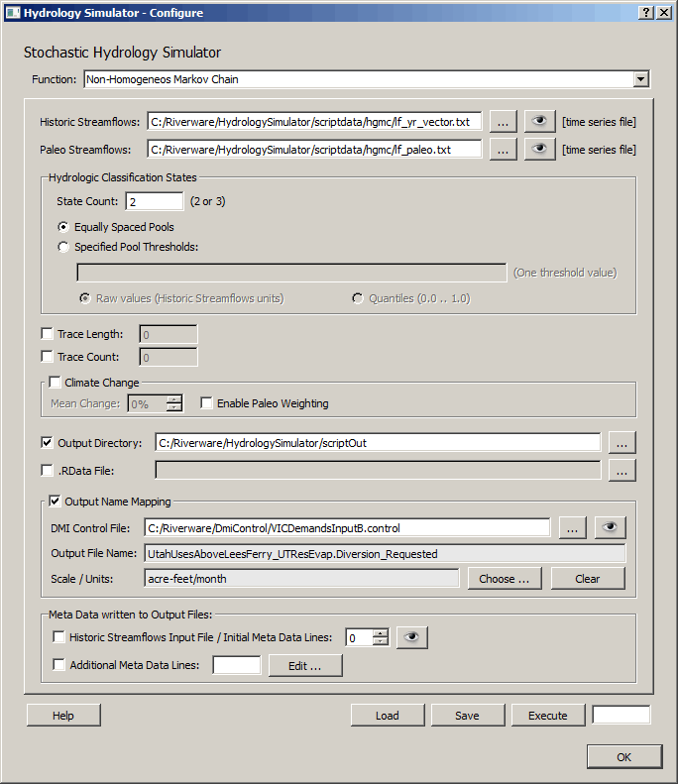Browse for the Output Directory

pos(622,443)
